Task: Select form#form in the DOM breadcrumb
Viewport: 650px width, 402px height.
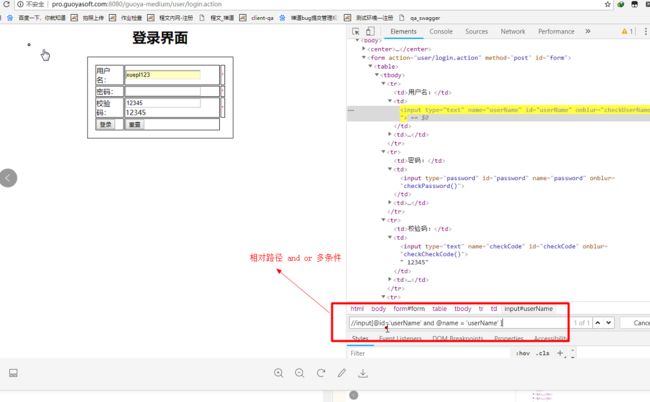Action: click(409, 309)
